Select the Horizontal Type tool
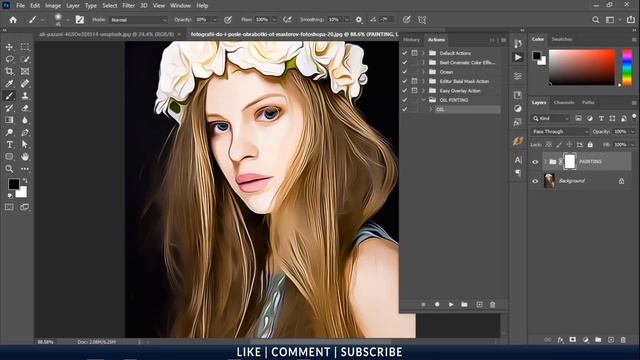The image size is (640, 360). [x=9, y=144]
